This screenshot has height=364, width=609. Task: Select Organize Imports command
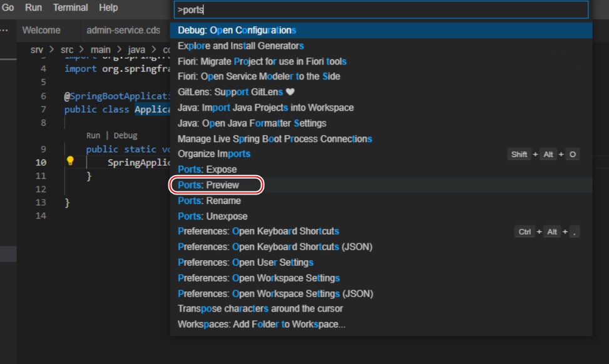tap(381, 154)
